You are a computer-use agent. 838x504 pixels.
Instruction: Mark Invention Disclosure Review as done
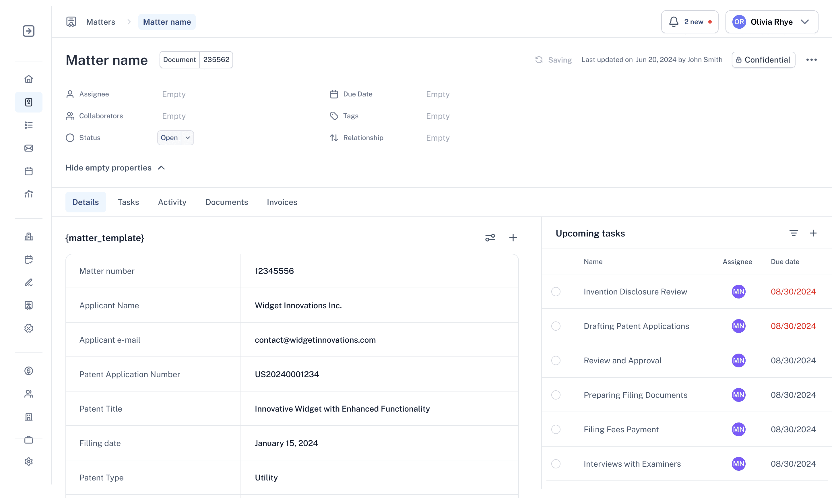click(x=556, y=292)
